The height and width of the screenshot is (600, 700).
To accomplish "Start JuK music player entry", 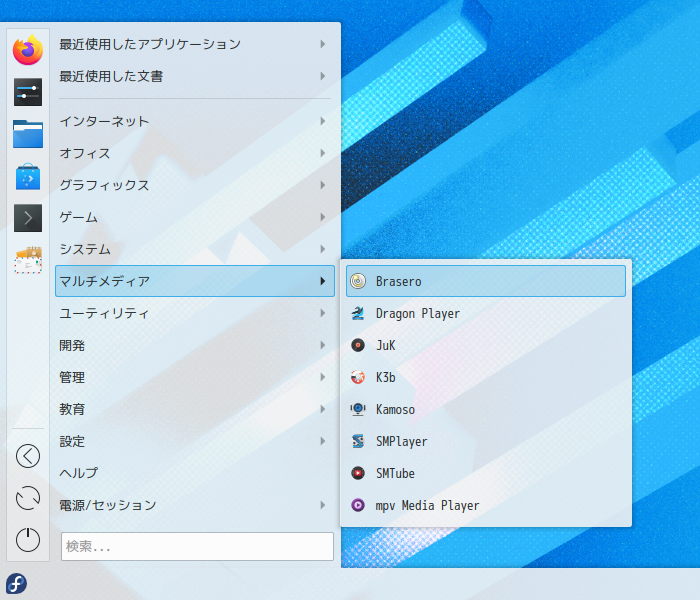I will (x=486, y=345).
